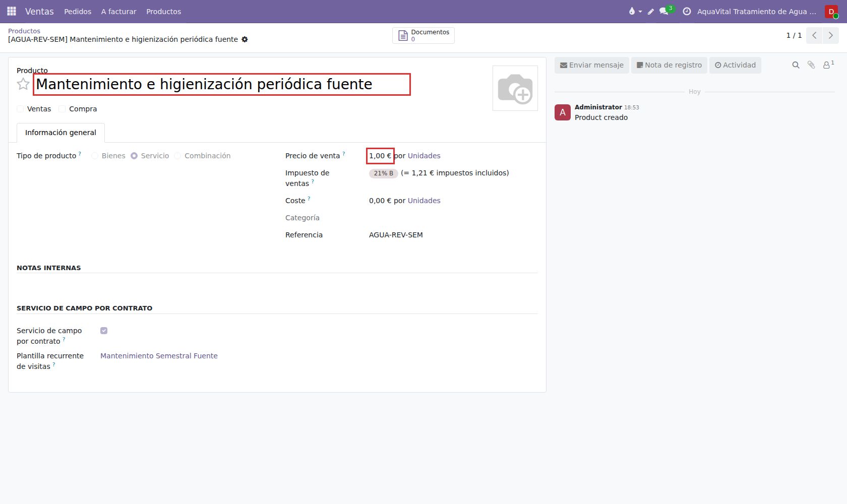The image size is (847, 504).
Task: Open the activities clock icon in top bar
Action: [x=687, y=12]
